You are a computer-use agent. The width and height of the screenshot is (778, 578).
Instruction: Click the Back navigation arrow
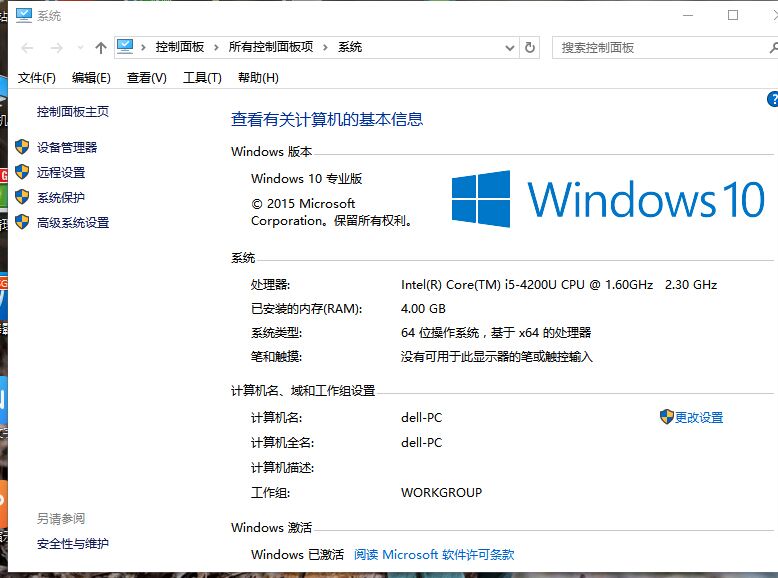[x=28, y=48]
